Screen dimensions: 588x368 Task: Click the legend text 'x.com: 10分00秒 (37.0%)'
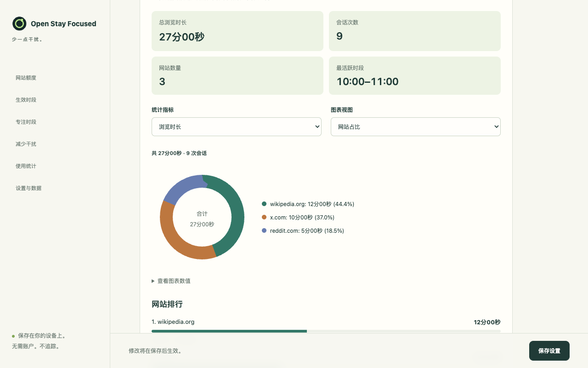coord(302,218)
